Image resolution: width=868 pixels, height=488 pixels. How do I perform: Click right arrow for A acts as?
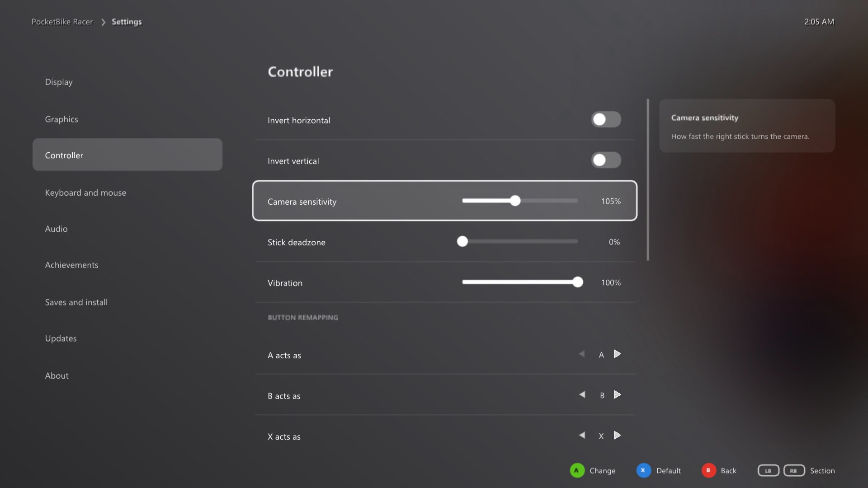tap(617, 354)
